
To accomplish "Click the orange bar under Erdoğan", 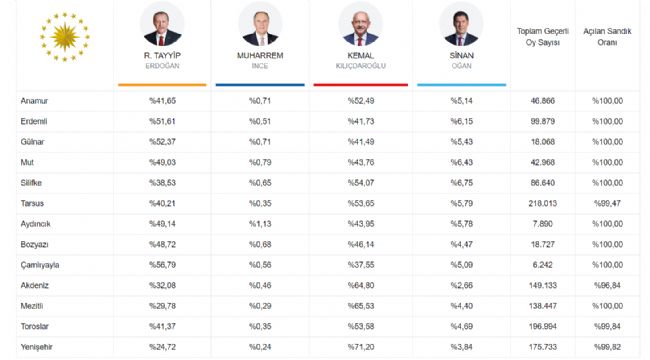I will pos(162,85).
